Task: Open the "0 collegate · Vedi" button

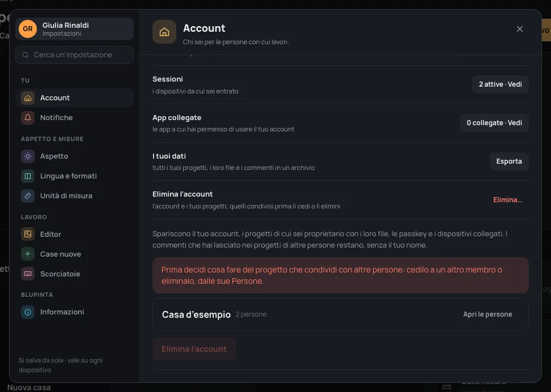Action: [x=494, y=123]
